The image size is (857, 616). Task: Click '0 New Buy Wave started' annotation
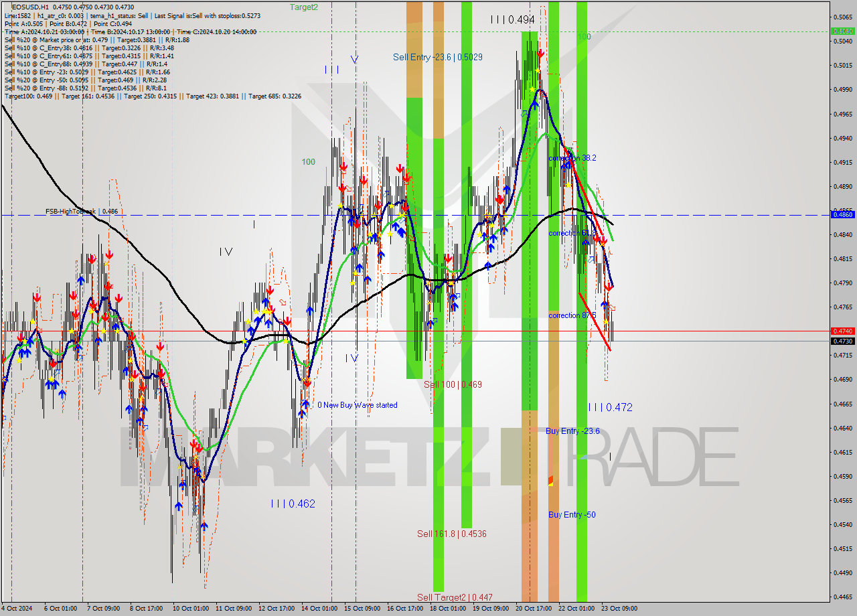coord(358,405)
